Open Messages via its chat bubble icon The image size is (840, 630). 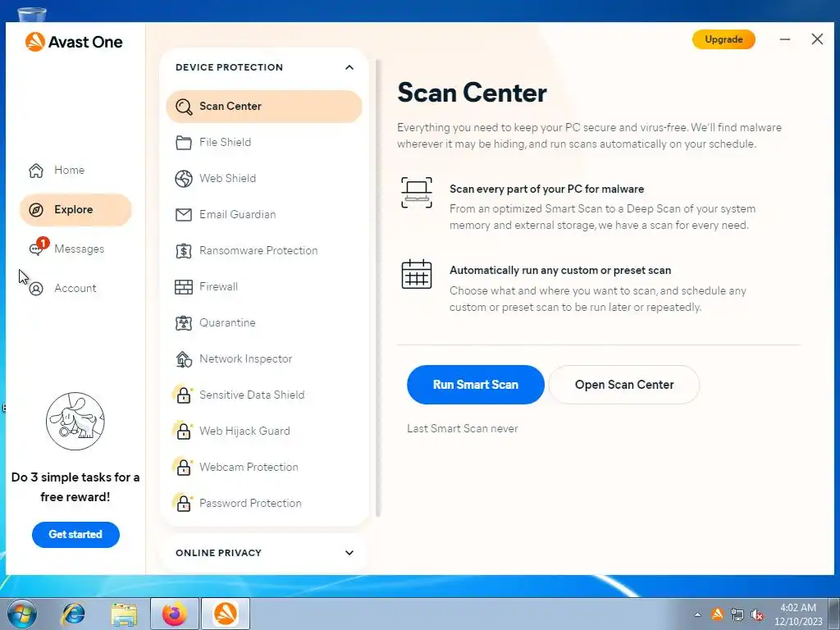pyautogui.click(x=36, y=249)
